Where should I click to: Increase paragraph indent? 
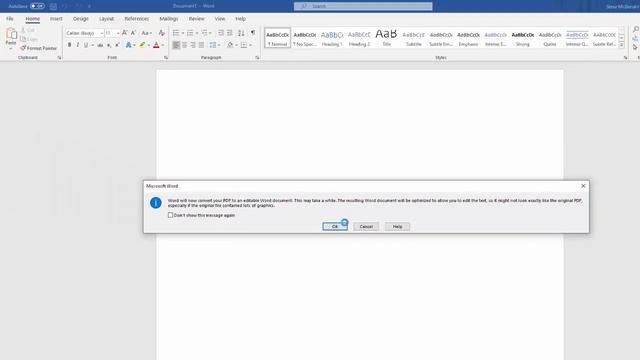click(x=230, y=33)
